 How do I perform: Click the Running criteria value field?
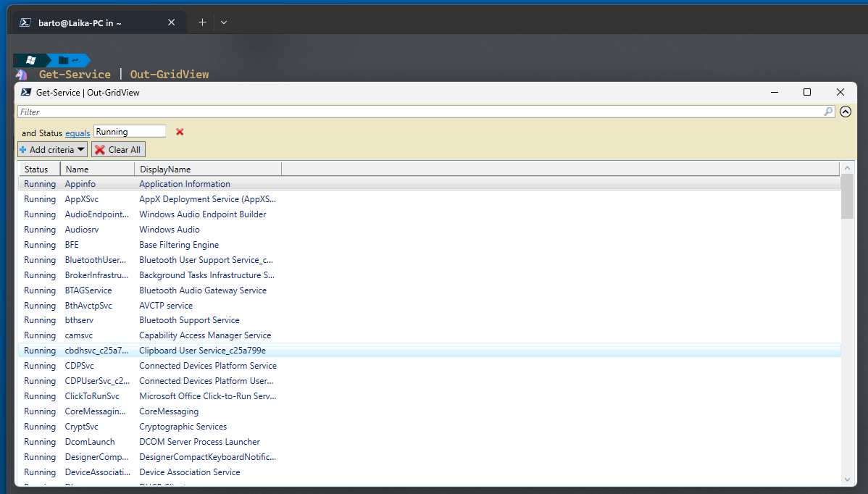pos(129,132)
